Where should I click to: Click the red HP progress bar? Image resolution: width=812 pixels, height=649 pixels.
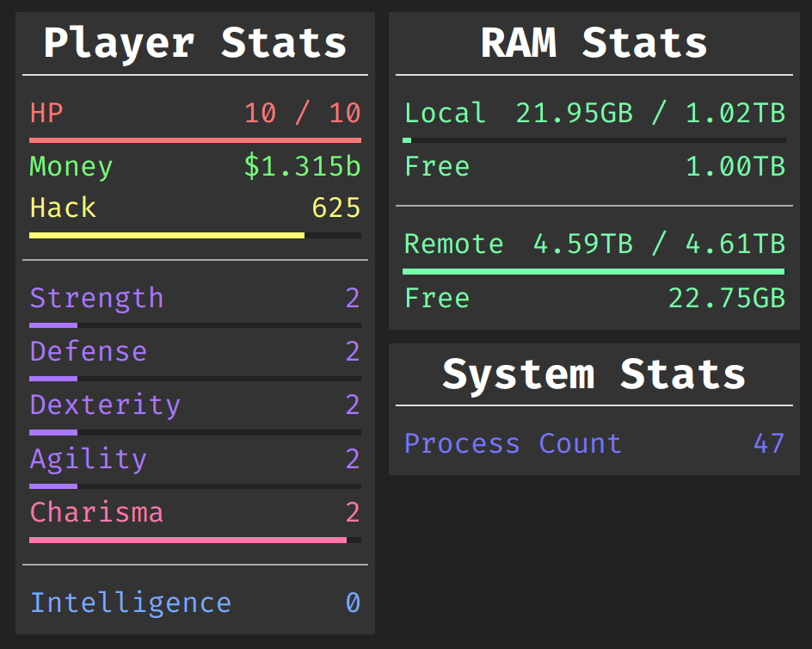point(195,139)
